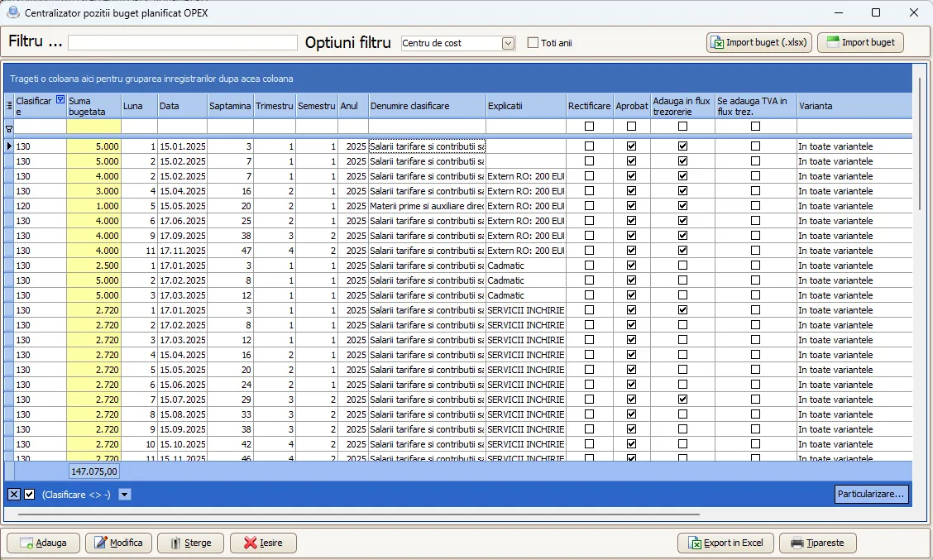
Task: Sort by Suma bugetata column header
Action: point(94,106)
